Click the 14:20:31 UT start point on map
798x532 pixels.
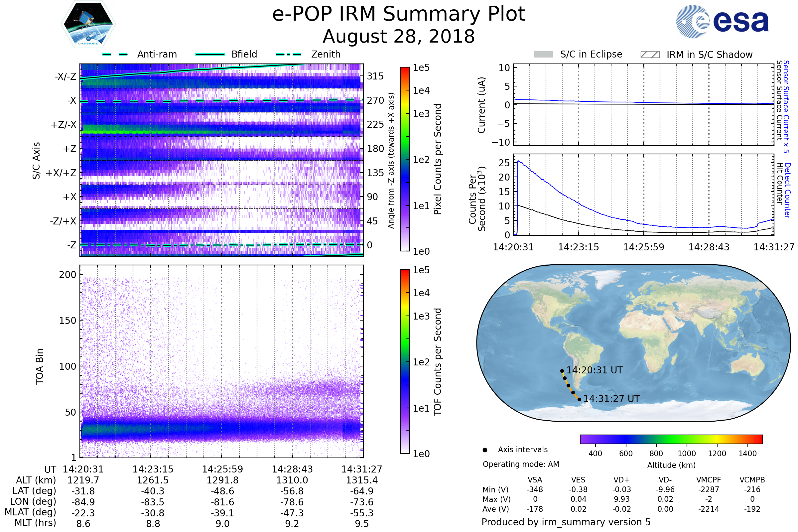point(562,371)
